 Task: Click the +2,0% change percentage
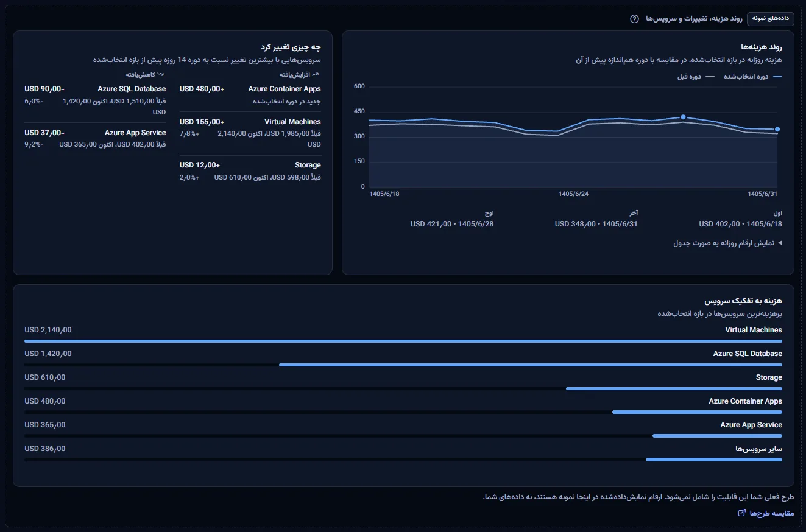pyautogui.click(x=189, y=178)
